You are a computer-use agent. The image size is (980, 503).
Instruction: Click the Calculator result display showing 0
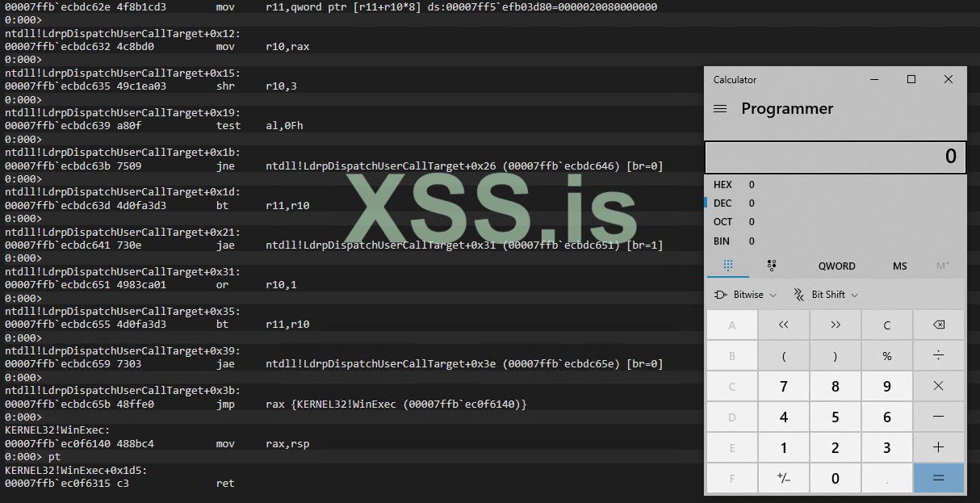click(835, 157)
